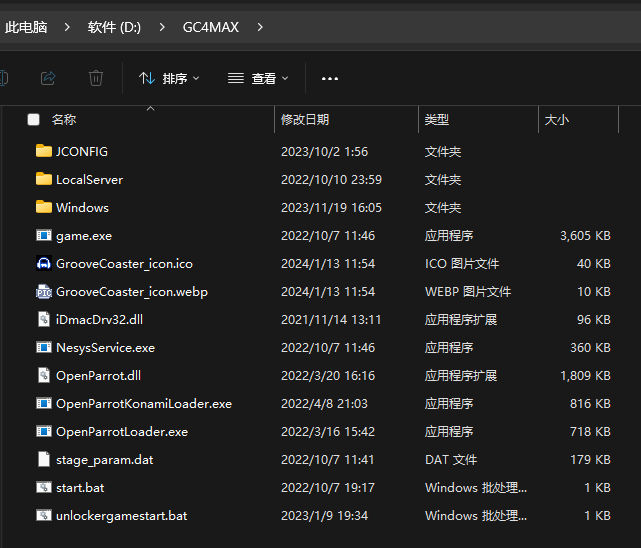Click the Rename toolbar icon
Viewport: 641px width, 548px height.
(x=3, y=78)
